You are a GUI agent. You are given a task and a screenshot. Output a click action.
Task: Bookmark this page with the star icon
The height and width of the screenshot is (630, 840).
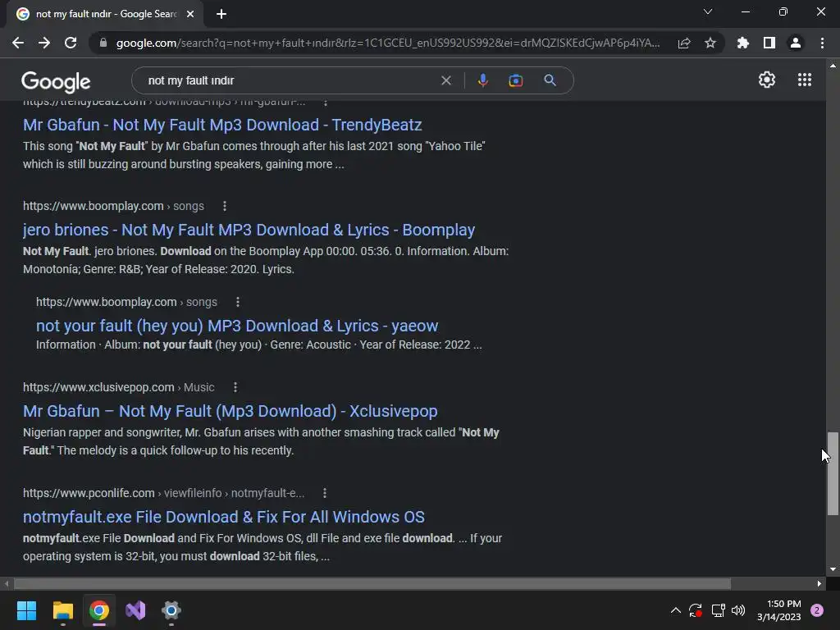point(710,43)
